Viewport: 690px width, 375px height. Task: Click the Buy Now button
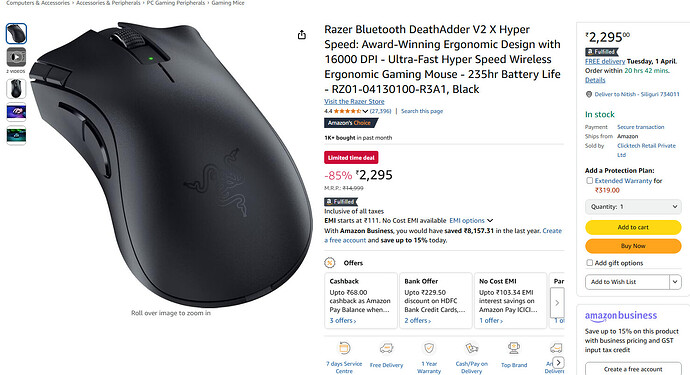coord(633,246)
